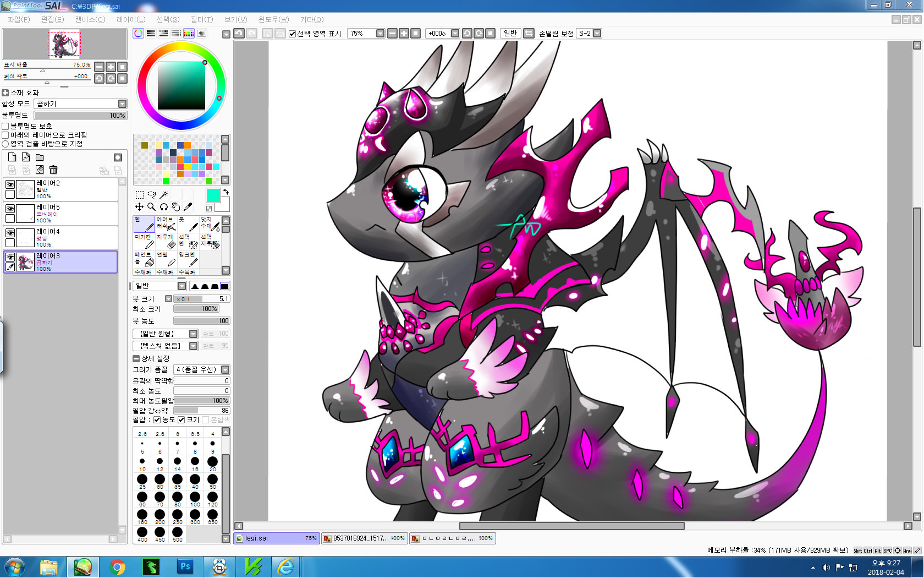Adjust the layer 불투명도 opacity slider
The width and height of the screenshot is (924, 578).
click(80, 116)
